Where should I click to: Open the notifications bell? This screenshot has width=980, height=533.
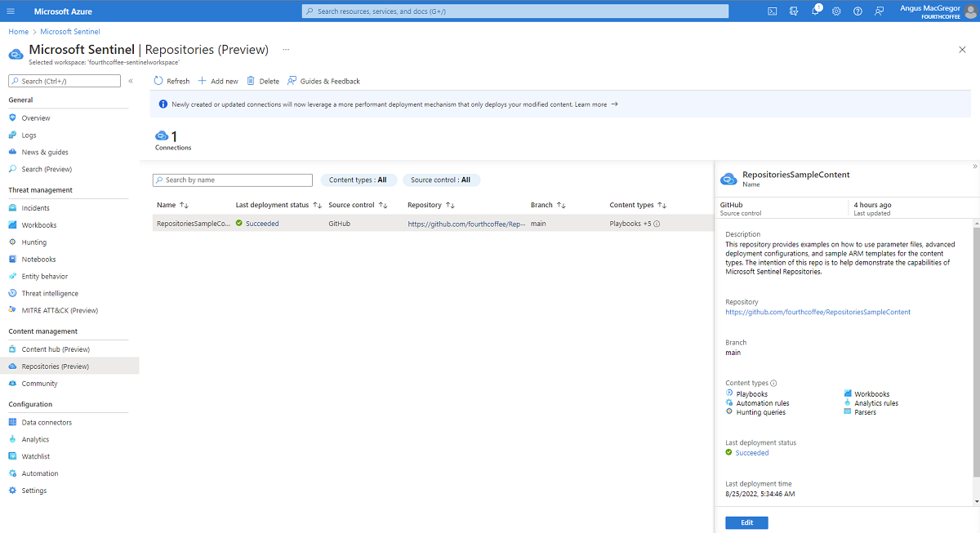[815, 11]
